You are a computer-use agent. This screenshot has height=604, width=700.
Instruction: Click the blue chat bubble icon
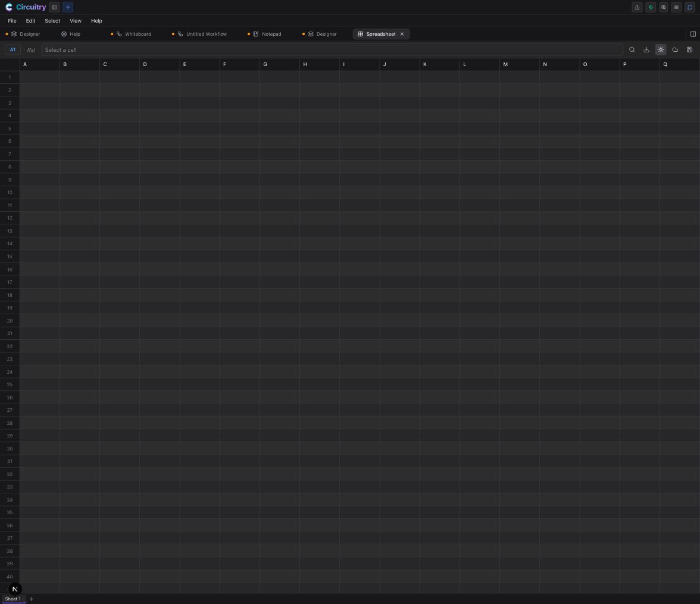(690, 7)
